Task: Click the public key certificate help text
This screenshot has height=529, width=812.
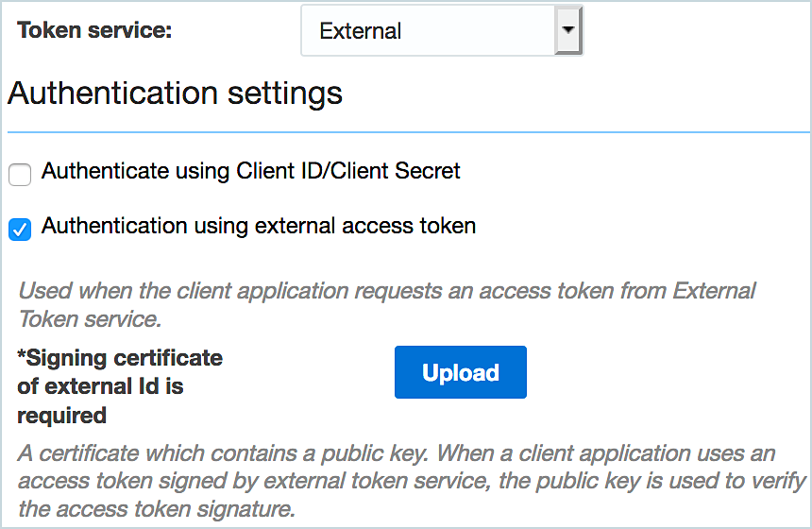Action: pos(411,481)
